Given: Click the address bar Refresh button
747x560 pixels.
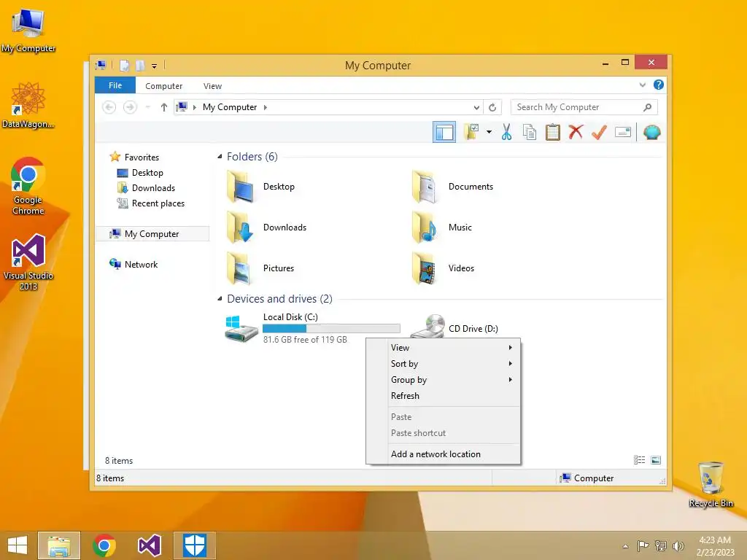Looking at the screenshot, I should pos(492,108).
